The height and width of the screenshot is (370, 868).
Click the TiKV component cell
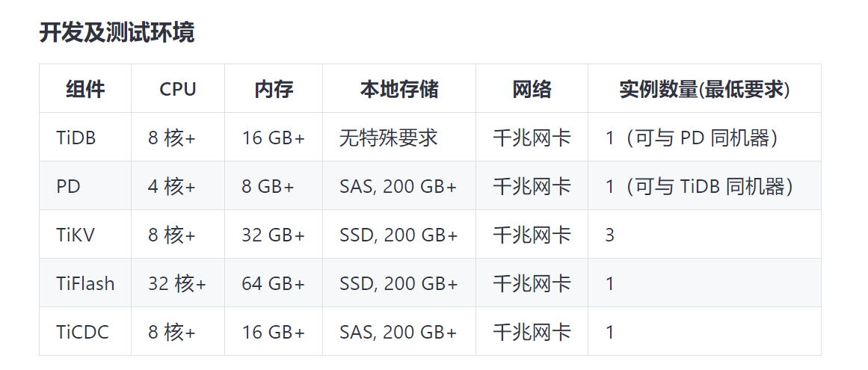click(x=76, y=235)
